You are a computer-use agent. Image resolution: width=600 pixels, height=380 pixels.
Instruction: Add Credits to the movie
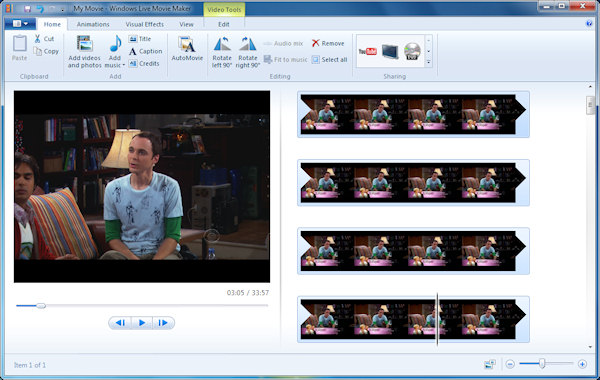[144, 63]
